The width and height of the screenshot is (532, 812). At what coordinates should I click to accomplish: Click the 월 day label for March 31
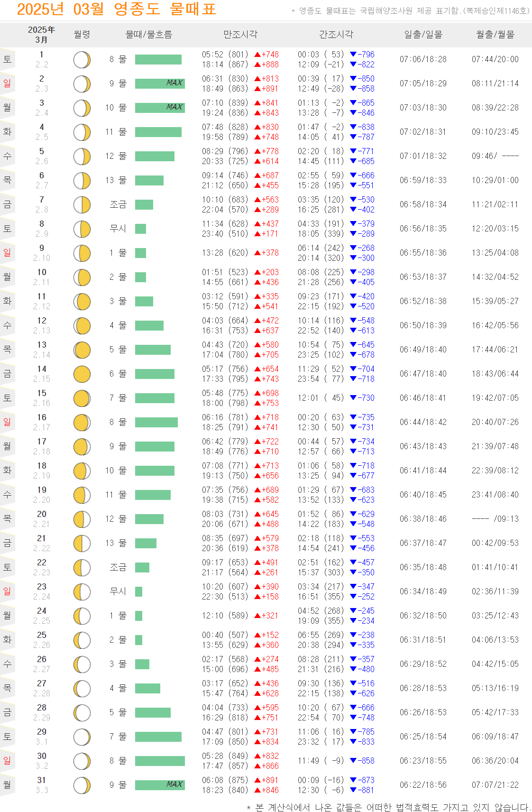tap(7, 785)
